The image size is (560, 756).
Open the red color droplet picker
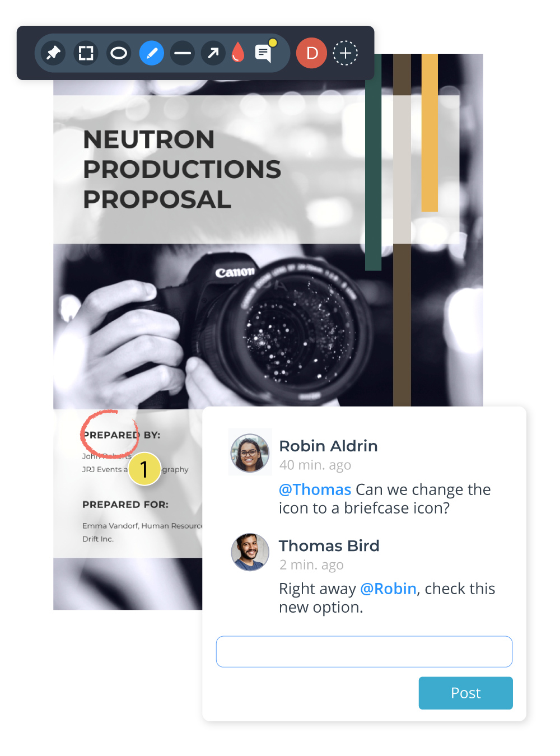click(x=238, y=53)
